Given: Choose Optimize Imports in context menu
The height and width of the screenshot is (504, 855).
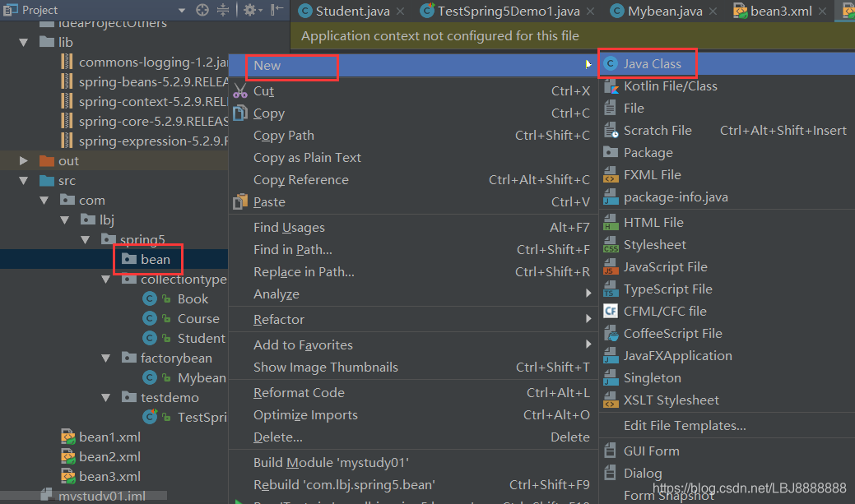Looking at the screenshot, I should pos(413,415).
